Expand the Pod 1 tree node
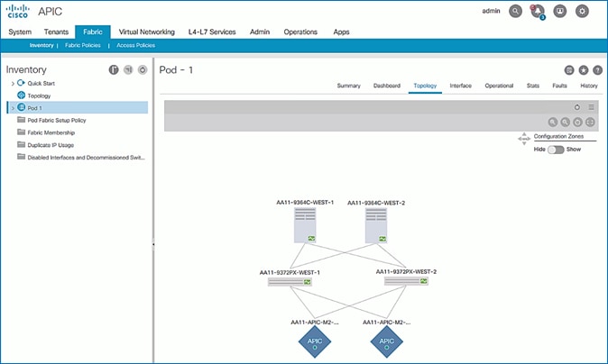 coord(13,108)
